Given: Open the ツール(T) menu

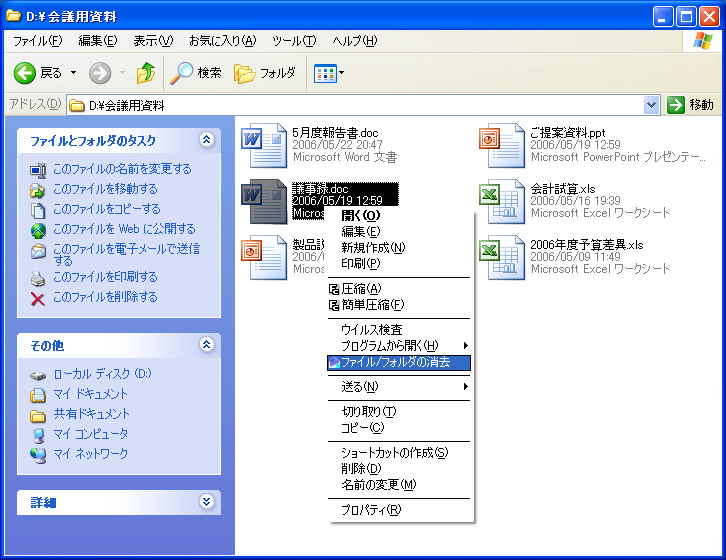Looking at the screenshot, I should [x=294, y=41].
